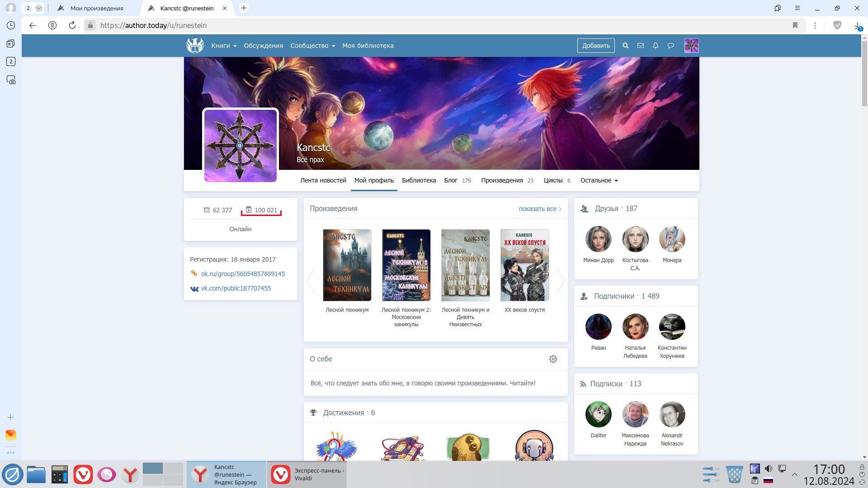The image size is (868, 488).
Task: Open the Подписки 113 heading
Action: (616, 384)
